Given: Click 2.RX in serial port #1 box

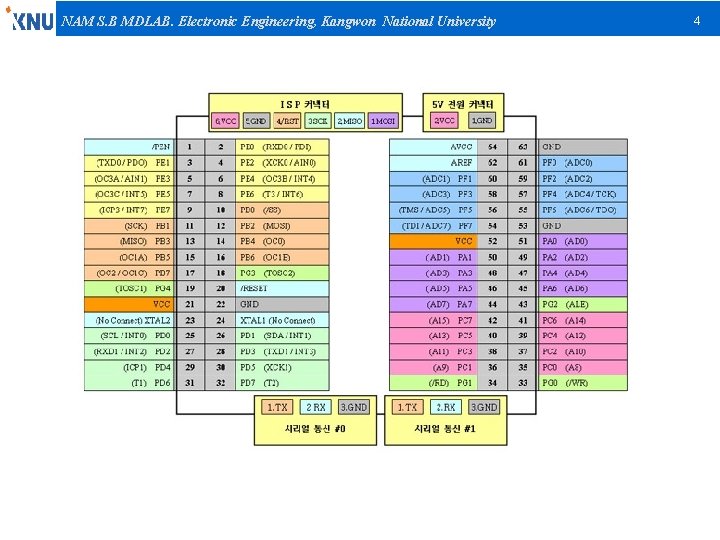Looking at the screenshot, I should [x=446, y=407].
